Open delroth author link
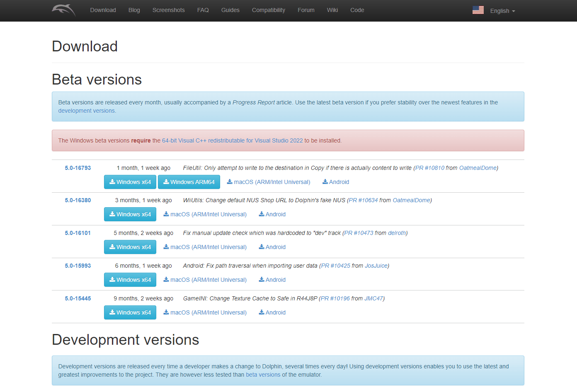The image size is (577, 392). (397, 233)
